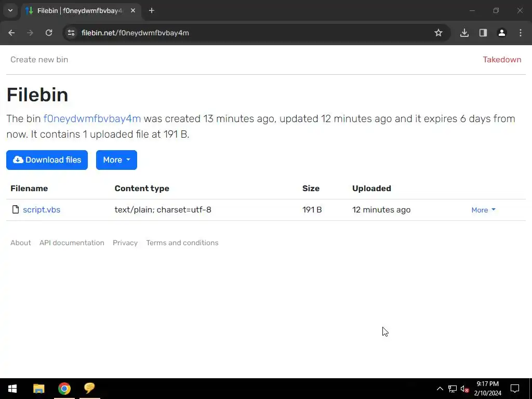
Task: Expand More dropdown in script.vbs row
Action: 484,210
